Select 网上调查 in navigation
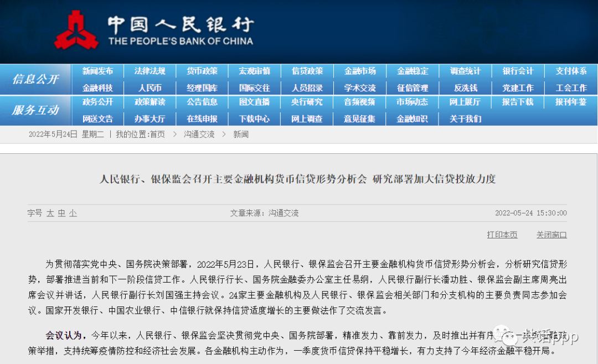598x364 pixels. click(307, 119)
